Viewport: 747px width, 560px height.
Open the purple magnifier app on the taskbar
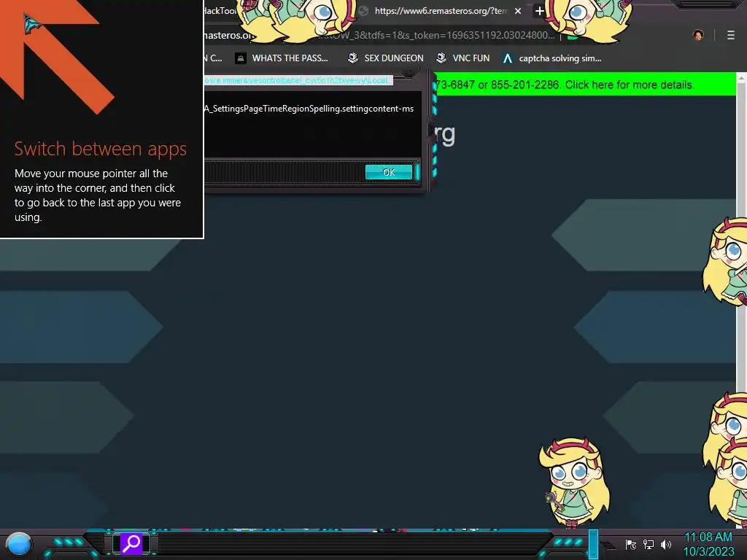[131, 543]
